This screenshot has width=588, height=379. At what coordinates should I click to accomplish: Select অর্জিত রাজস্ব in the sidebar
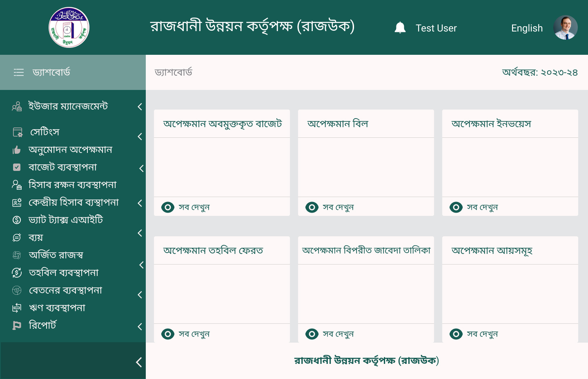click(56, 255)
